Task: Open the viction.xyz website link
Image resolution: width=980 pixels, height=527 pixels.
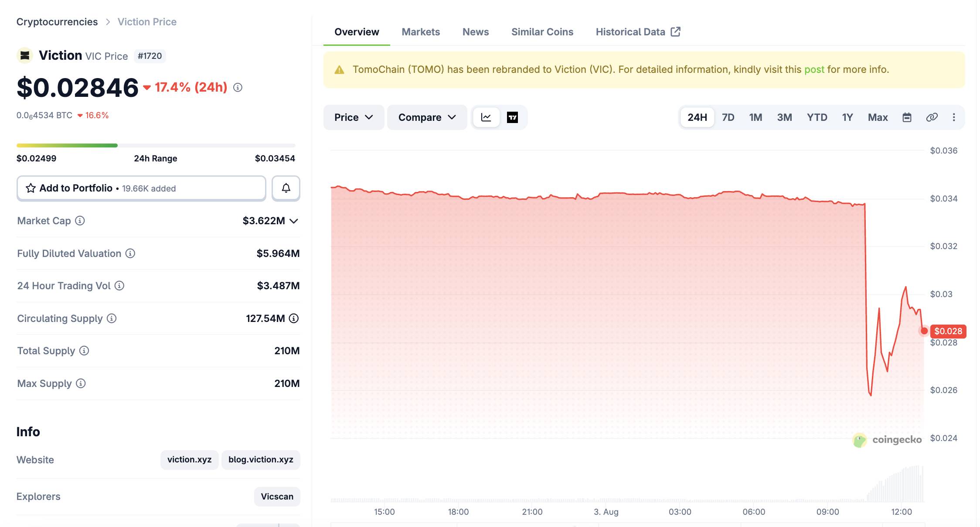Action: (189, 459)
